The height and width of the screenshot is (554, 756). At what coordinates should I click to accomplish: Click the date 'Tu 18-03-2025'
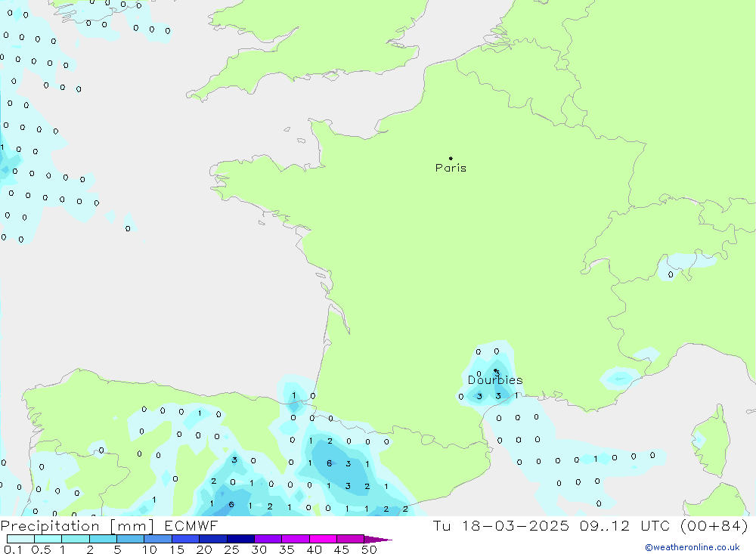click(x=500, y=525)
